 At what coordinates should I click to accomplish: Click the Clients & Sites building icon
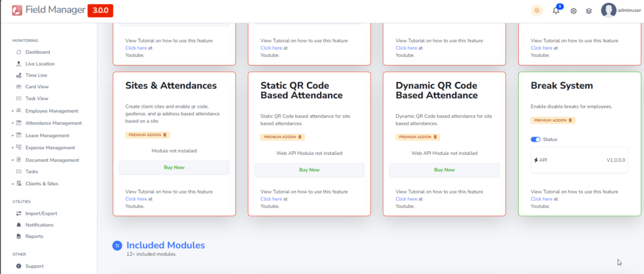pyautogui.click(x=18, y=183)
